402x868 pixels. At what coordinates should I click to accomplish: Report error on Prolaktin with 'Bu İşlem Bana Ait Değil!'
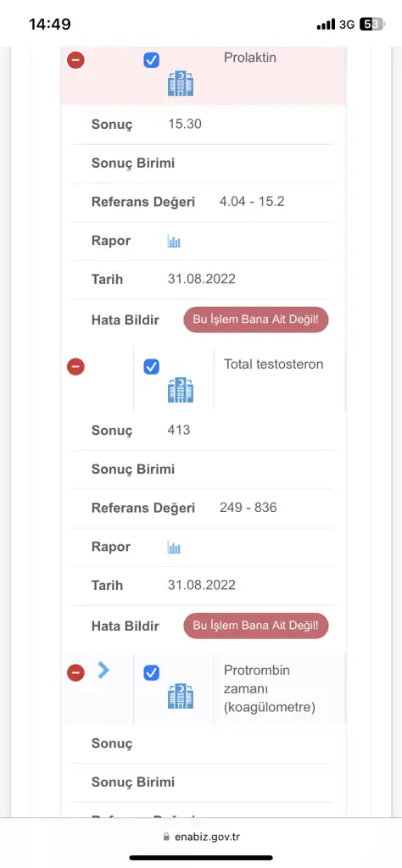click(x=256, y=320)
